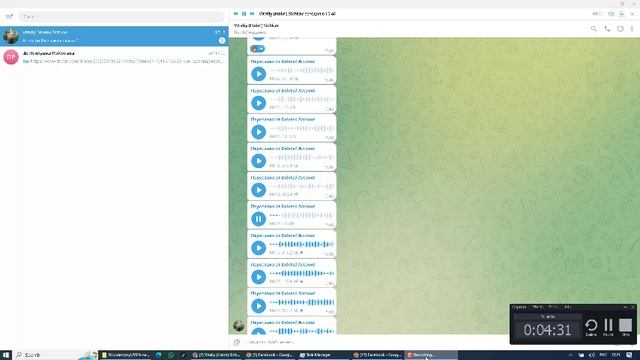Screen dimensions: 640x360
Task: Close the top audio player bar
Action: [x=632, y=14]
